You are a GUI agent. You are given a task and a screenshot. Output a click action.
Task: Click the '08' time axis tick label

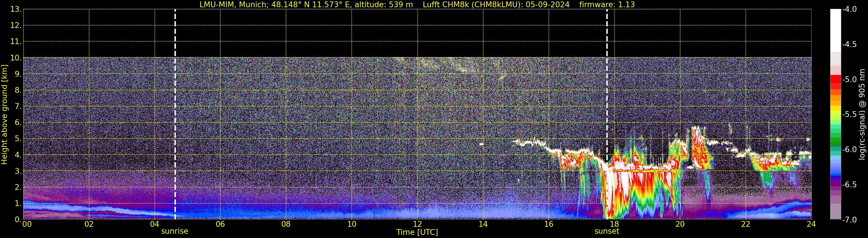click(286, 224)
